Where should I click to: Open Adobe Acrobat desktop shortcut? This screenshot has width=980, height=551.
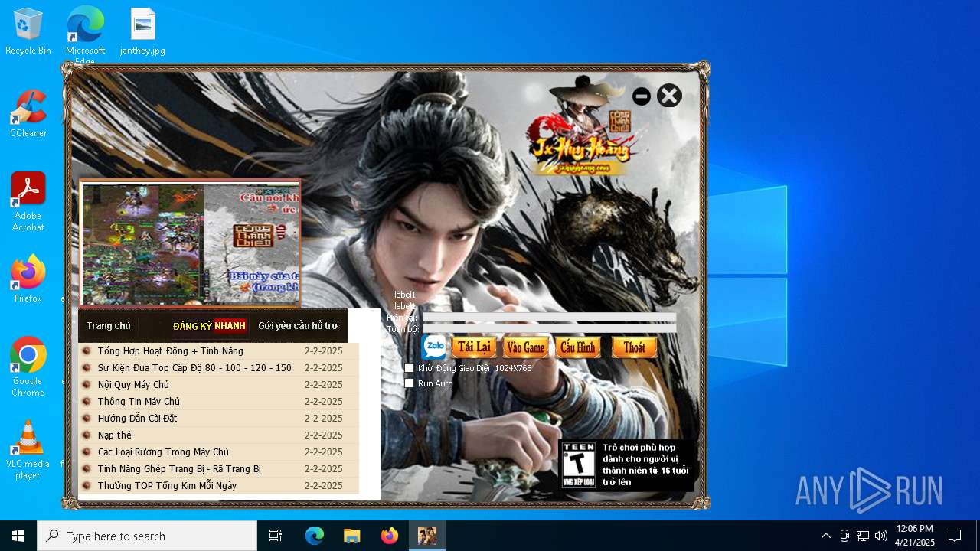coord(28,202)
